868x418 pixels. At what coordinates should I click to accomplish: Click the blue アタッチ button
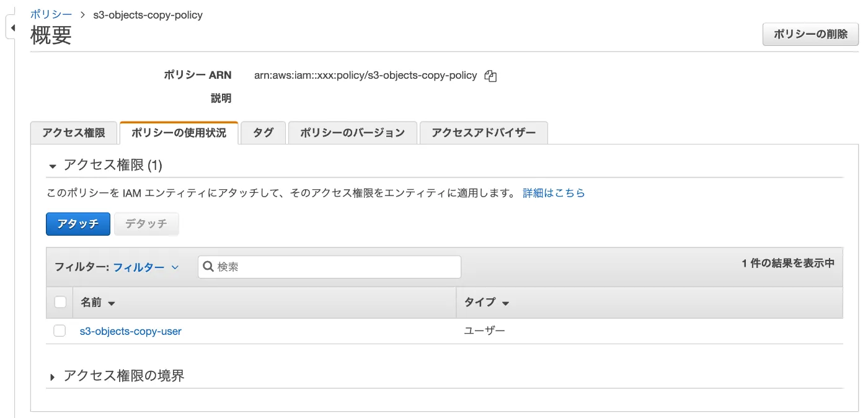[78, 224]
